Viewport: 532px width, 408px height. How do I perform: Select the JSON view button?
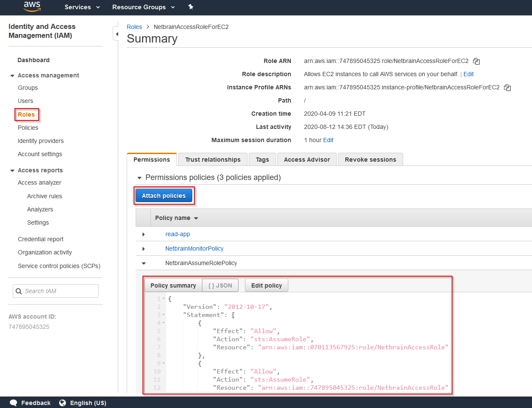pyautogui.click(x=220, y=285)
